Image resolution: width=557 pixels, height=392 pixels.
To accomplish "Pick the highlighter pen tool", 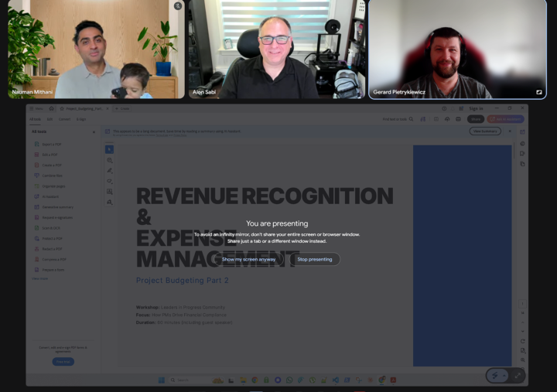I will point(109,170).
